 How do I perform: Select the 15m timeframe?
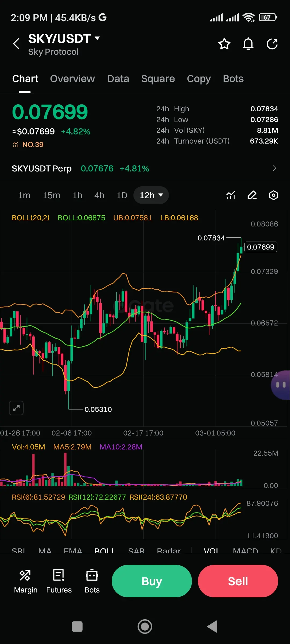[52, 195]
